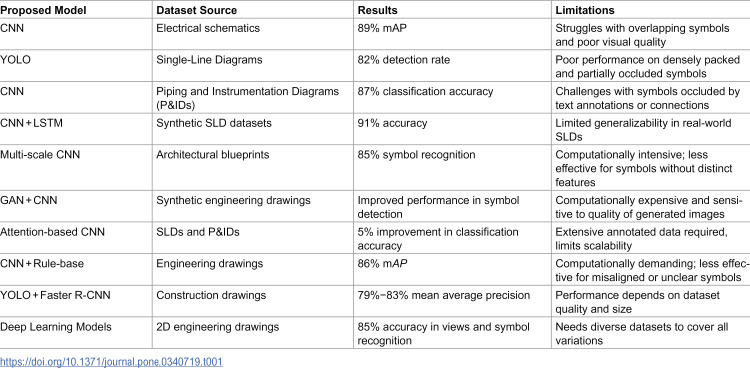Select the GAN + CNN model cell

(x=76, y=206)
